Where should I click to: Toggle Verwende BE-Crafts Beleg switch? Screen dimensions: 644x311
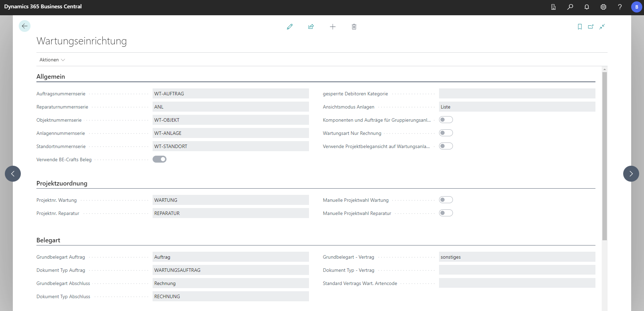tap(160, 159)
